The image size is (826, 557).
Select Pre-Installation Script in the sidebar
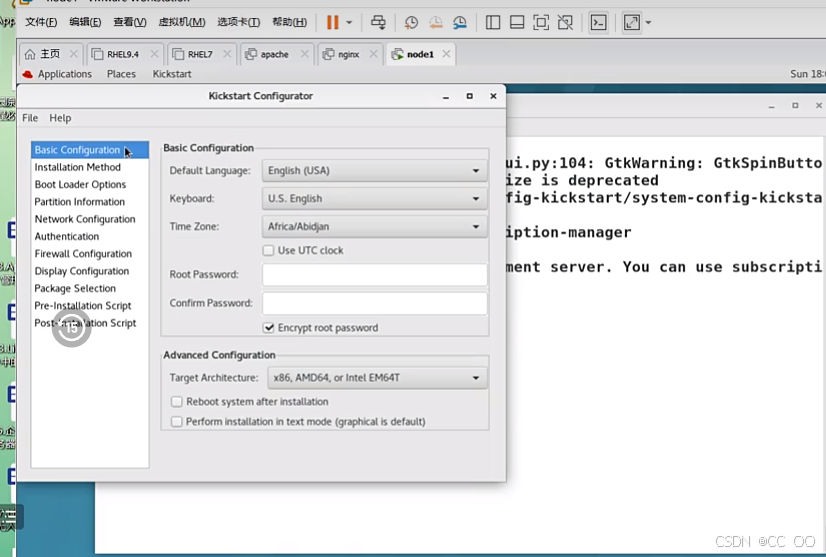[x=90, y=306]
